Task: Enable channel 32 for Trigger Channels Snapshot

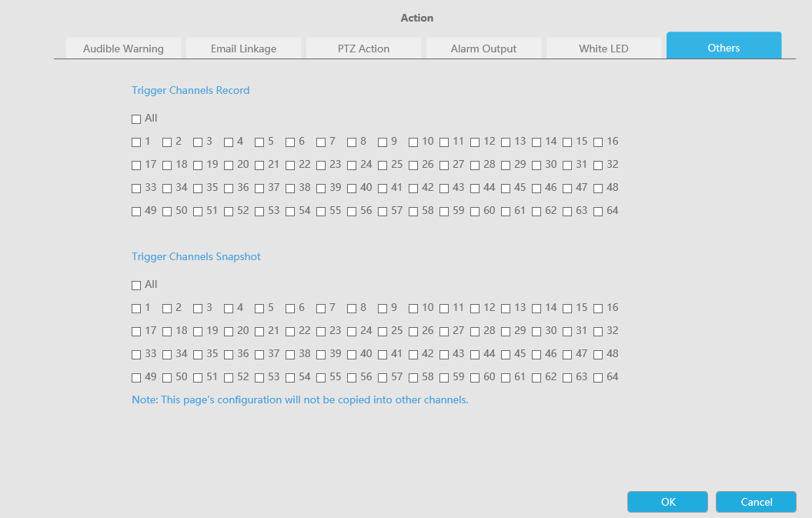Action: coord(598,332)
